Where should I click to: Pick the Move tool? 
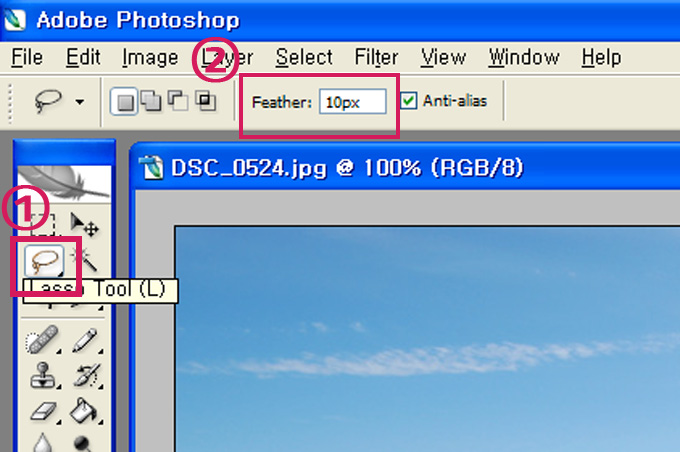point(85,225)
